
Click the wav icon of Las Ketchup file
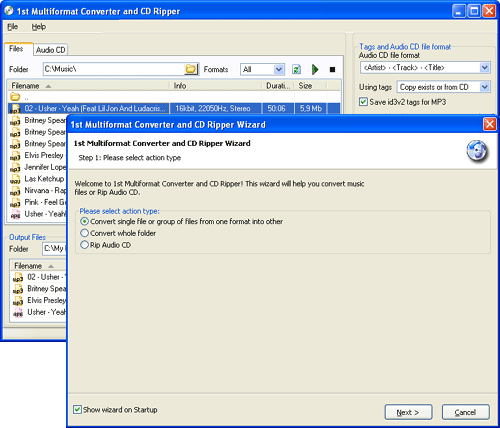pos(15,179)
